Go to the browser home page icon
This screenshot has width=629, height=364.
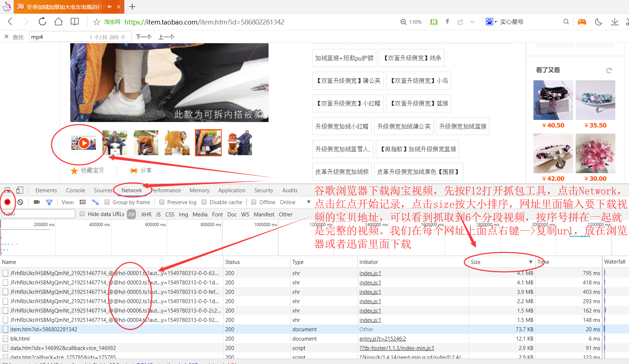[x=58, y=22]
